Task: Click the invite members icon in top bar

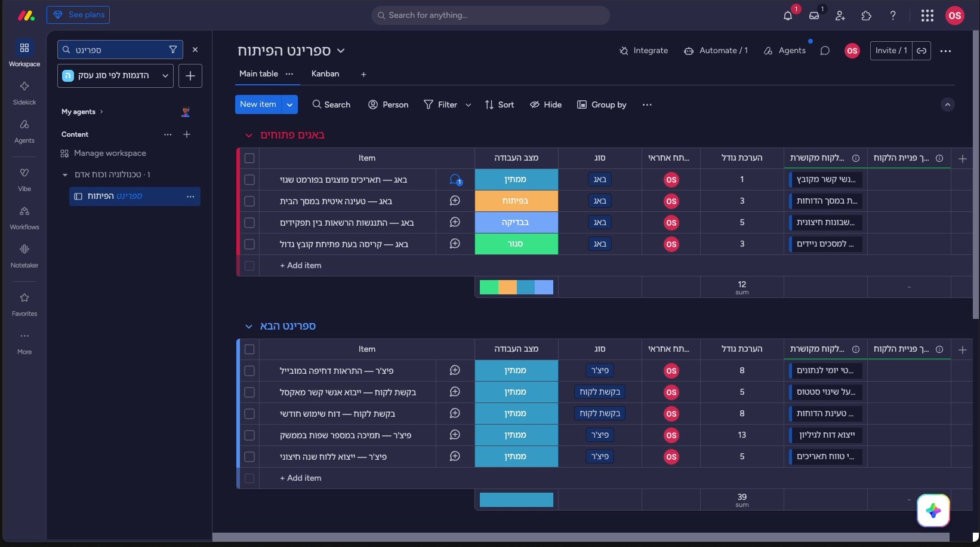Action: pyautogui.click(x=840, y=16)
